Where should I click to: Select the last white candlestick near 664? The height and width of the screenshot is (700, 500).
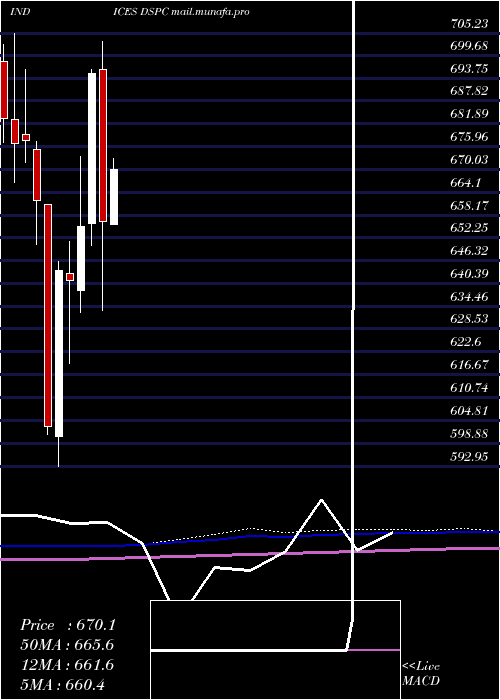coord(114,197)
